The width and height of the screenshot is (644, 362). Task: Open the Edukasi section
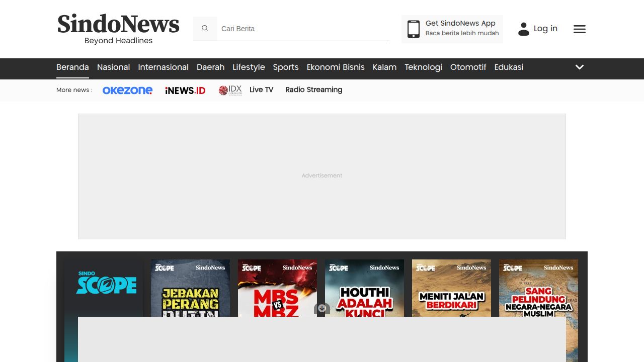pyautogui.click(x=509, y=67)
